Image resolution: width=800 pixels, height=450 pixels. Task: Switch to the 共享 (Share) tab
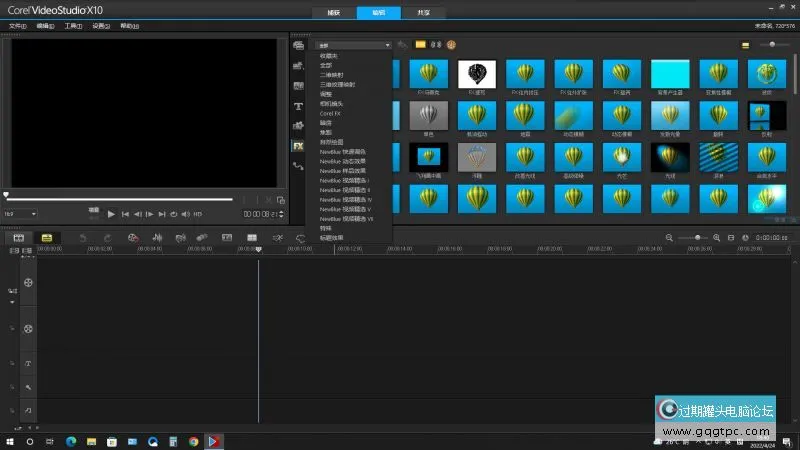tap(423, 12)
